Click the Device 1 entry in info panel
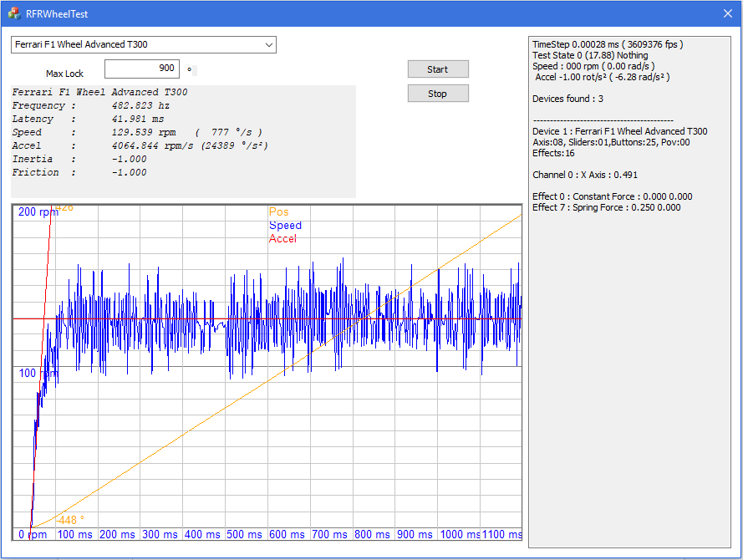Image resolution: width=743 pixels, height=560 pixels. (619, 131)
